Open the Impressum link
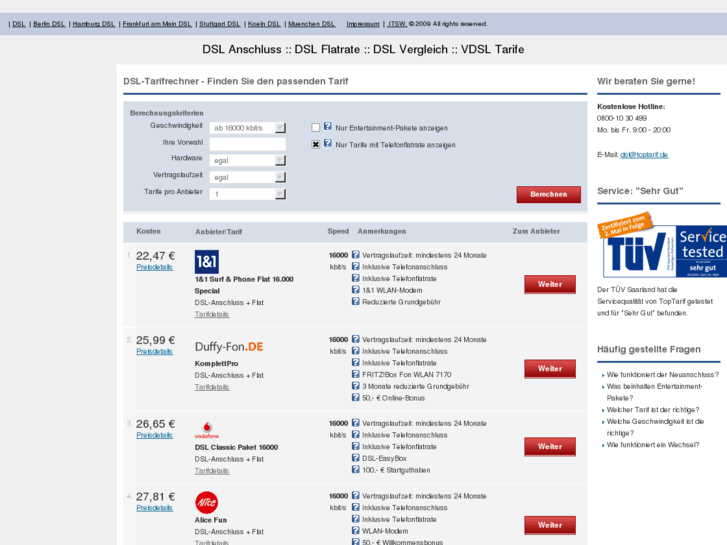This screenshot has height=545, width=727. tap(363, 24)
